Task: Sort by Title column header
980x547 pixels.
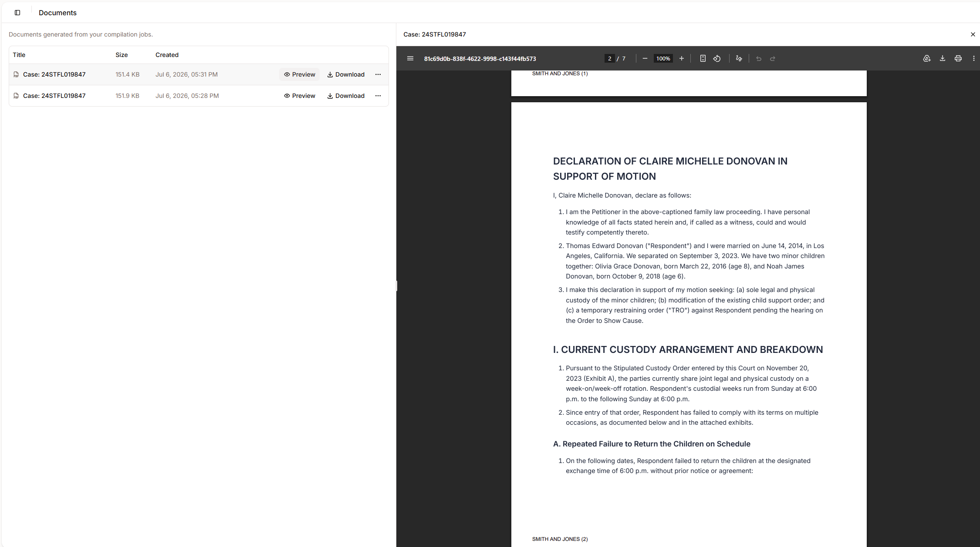Action: (x=19, y=55)
